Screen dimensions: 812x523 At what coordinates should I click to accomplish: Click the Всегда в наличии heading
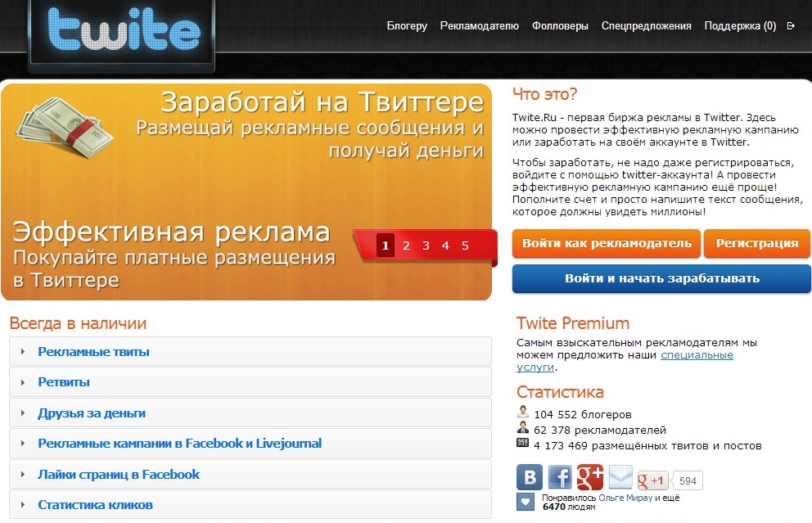(79, 323)
